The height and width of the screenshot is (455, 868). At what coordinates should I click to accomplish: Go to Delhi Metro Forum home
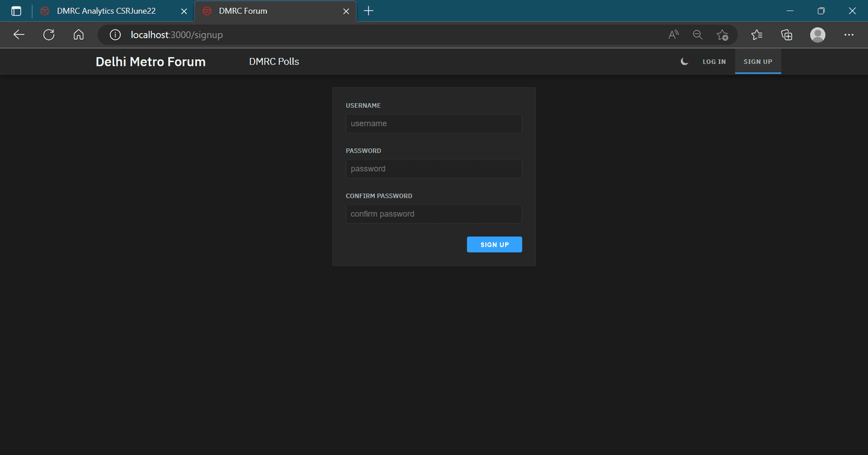[151, 61]
